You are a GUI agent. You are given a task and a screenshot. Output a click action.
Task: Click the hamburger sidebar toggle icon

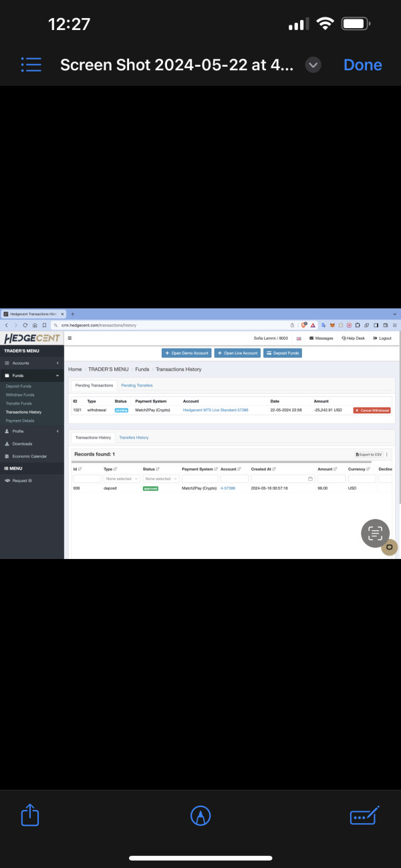coord(70,338)
